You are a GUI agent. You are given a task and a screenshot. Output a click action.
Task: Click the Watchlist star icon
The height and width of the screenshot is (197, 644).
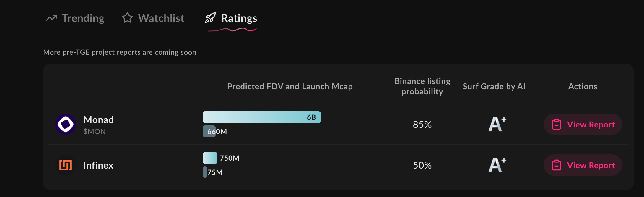127,18
